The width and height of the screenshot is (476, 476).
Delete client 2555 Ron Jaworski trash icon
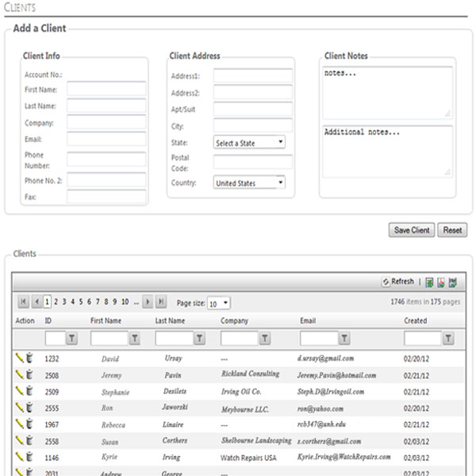(x=29, y=407)
